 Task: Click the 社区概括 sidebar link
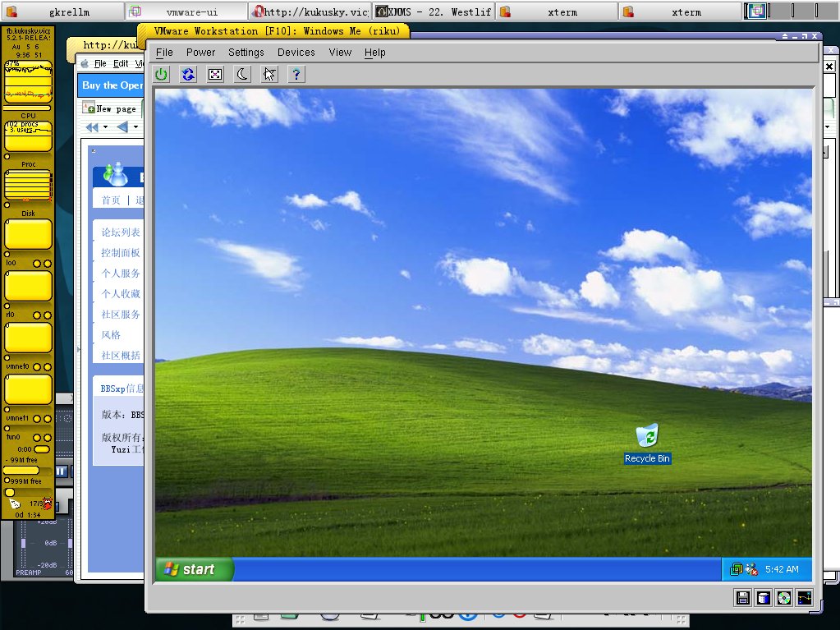point(121,355)
